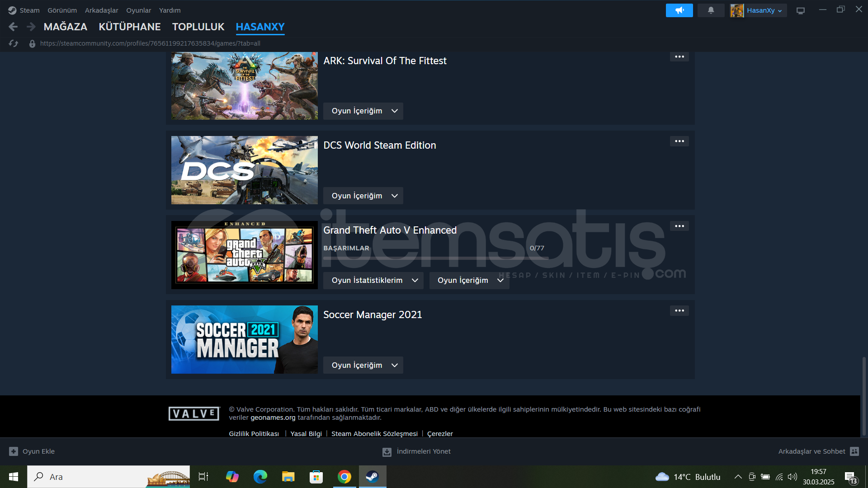Screen dimensions: 868x488
Task: Switch to TOPLULUK tab
Action: click(198, 27)
